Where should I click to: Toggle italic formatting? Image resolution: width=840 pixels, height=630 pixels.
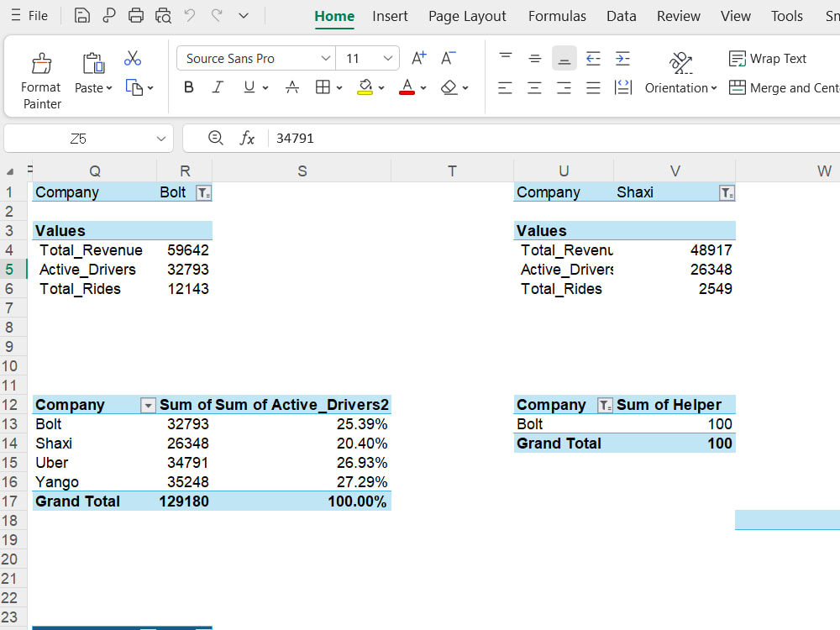click(x=217, y=87)
